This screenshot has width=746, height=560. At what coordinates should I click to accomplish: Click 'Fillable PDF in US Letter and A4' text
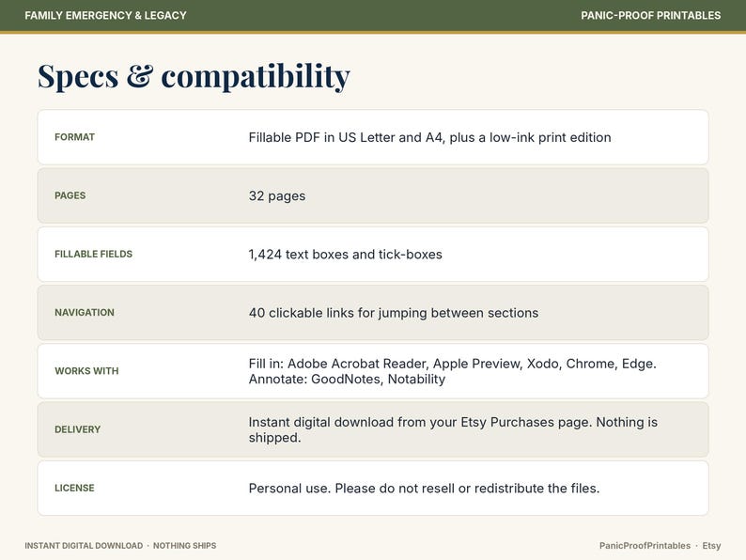click(x=346, y=137)
